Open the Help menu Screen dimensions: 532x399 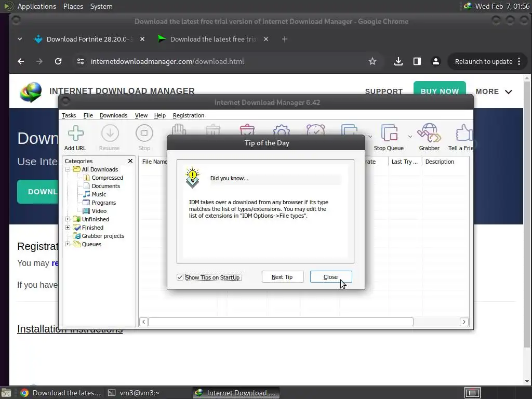tap(160, 115)
